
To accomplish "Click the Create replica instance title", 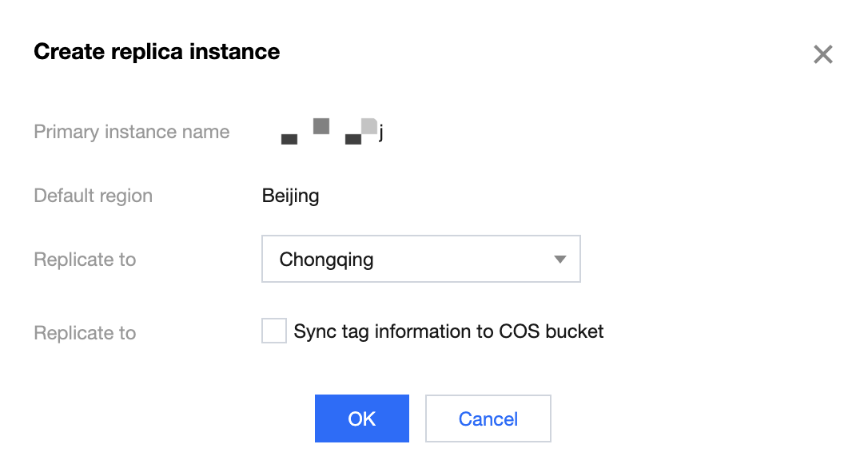I will [x=157, y=53].
